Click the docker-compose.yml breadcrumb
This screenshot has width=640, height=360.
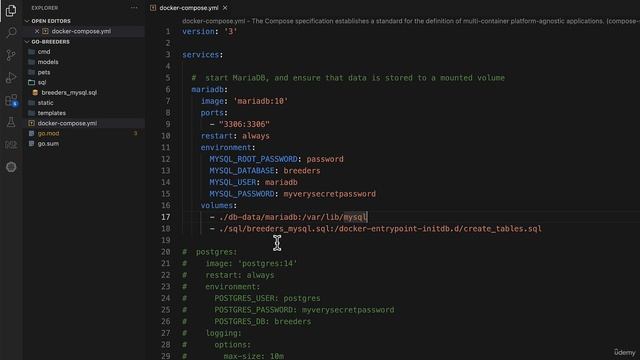(213, 21)
